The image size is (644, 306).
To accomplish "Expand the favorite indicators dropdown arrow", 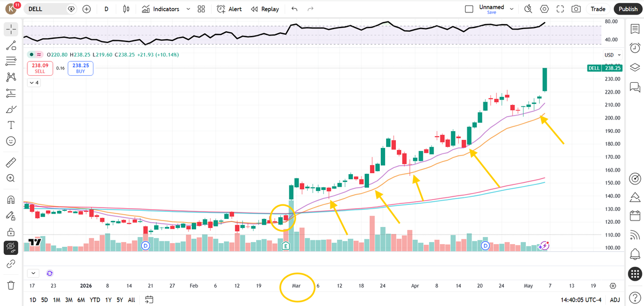I will click(188, 9).
